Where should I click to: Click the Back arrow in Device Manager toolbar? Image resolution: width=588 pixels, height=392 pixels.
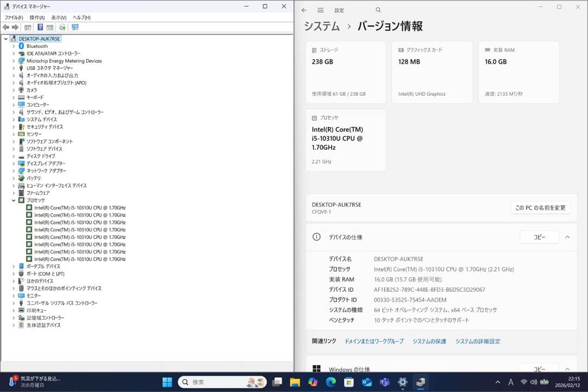5,27
